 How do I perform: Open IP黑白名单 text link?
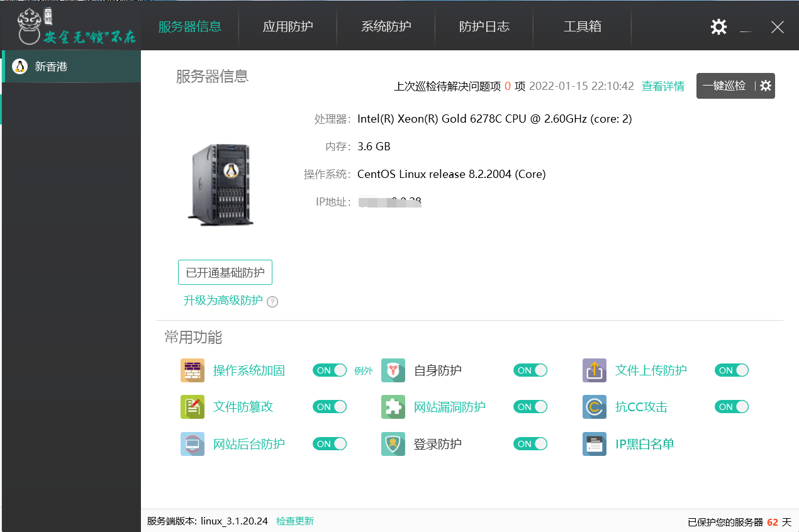[645, 444]
